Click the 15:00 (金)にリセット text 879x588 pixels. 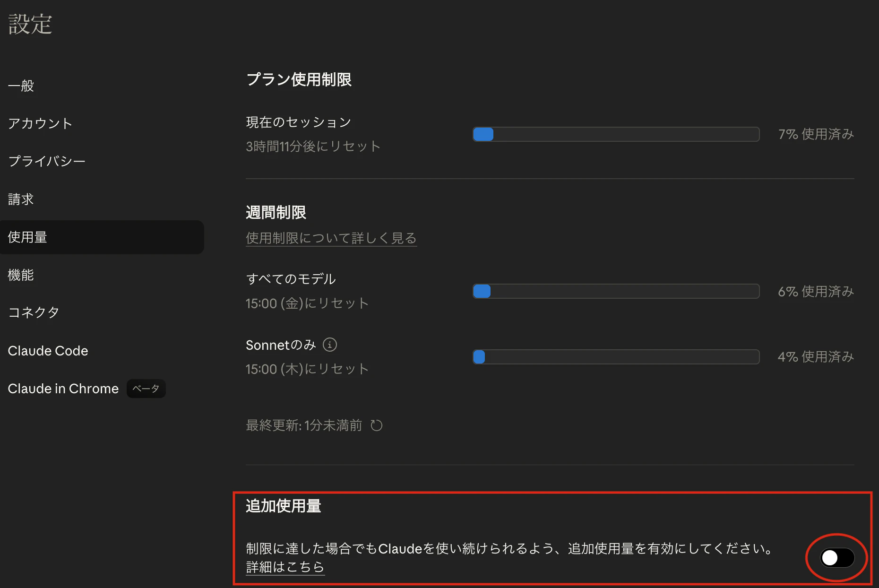click(307, 303)
